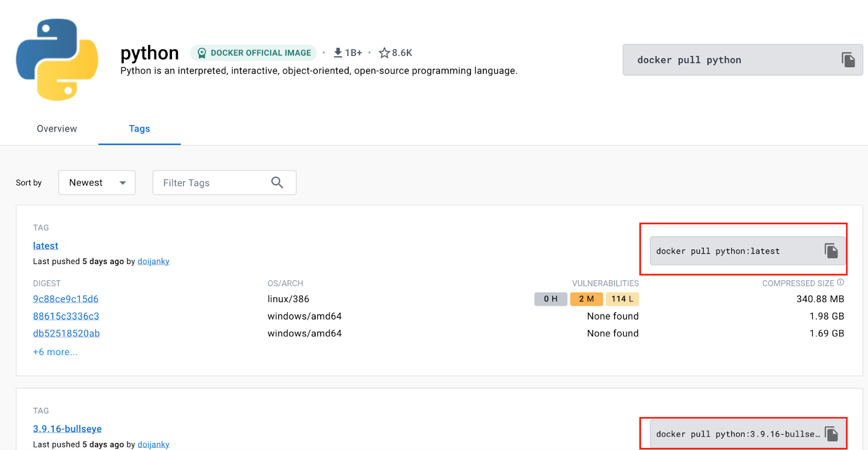Click the 0 H vulnerabilities badge
Screen dimensions: 868x450
[551, 299]
